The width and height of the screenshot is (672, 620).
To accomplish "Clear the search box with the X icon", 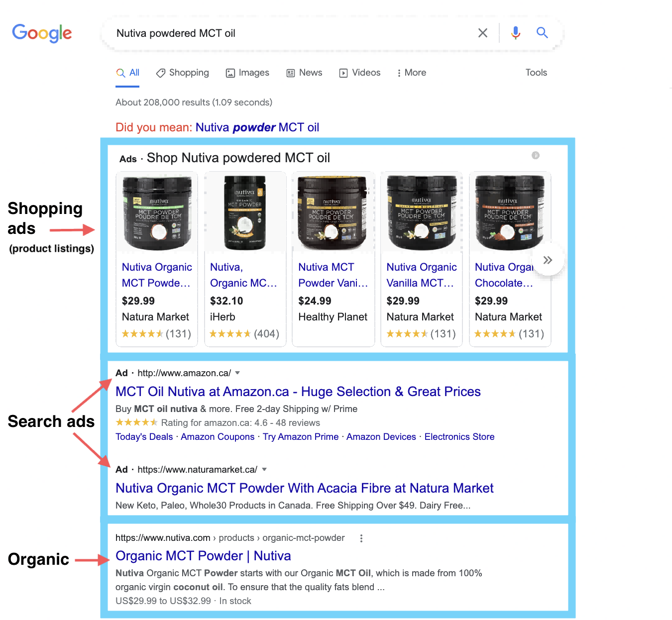I will [483, 33].
